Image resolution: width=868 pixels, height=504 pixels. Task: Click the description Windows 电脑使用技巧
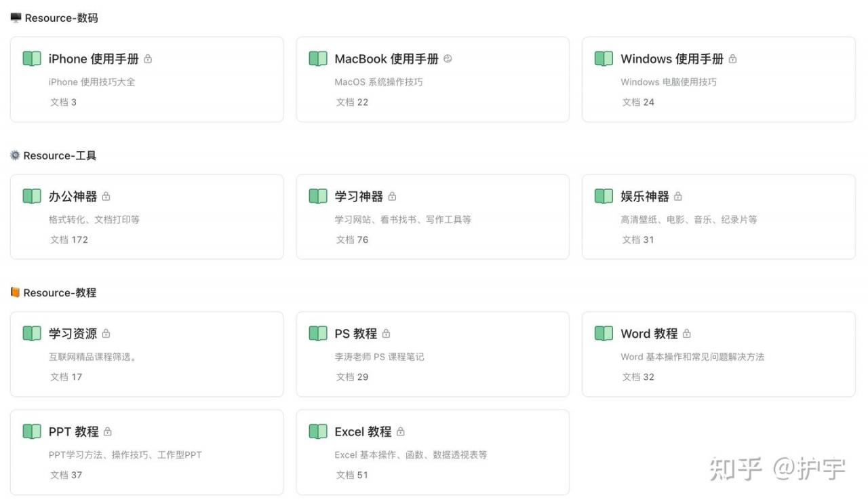(669, 82)
